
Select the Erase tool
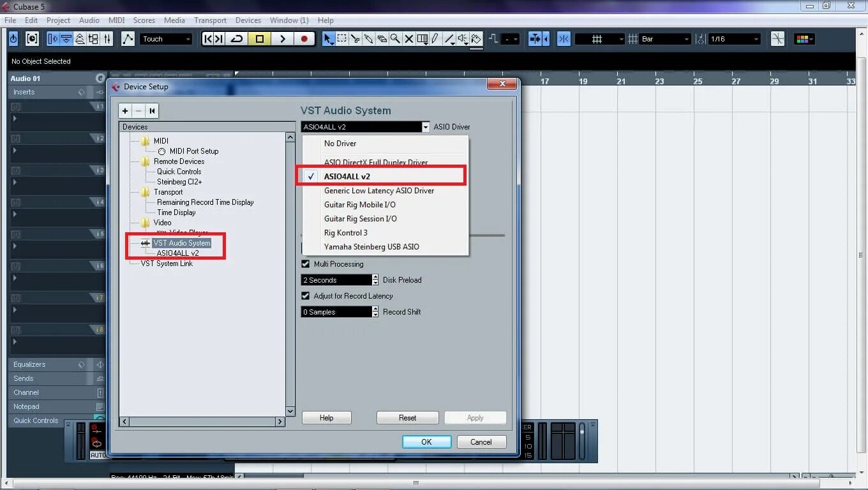(382, 39)
